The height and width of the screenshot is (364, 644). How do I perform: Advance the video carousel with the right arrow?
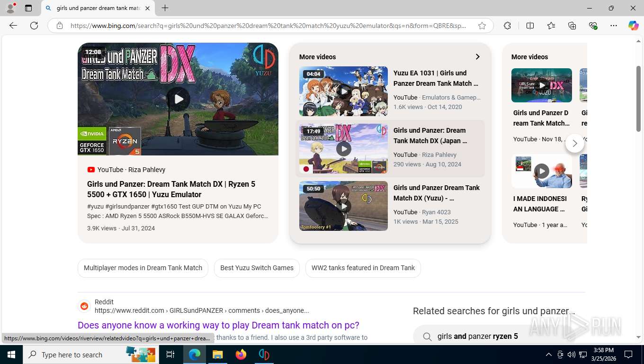(575, 143)
